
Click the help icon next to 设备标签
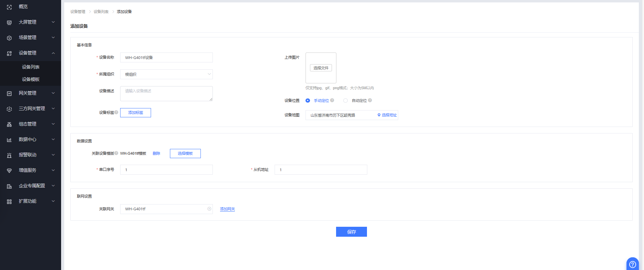pyautogui.click(x=116, y=112)
